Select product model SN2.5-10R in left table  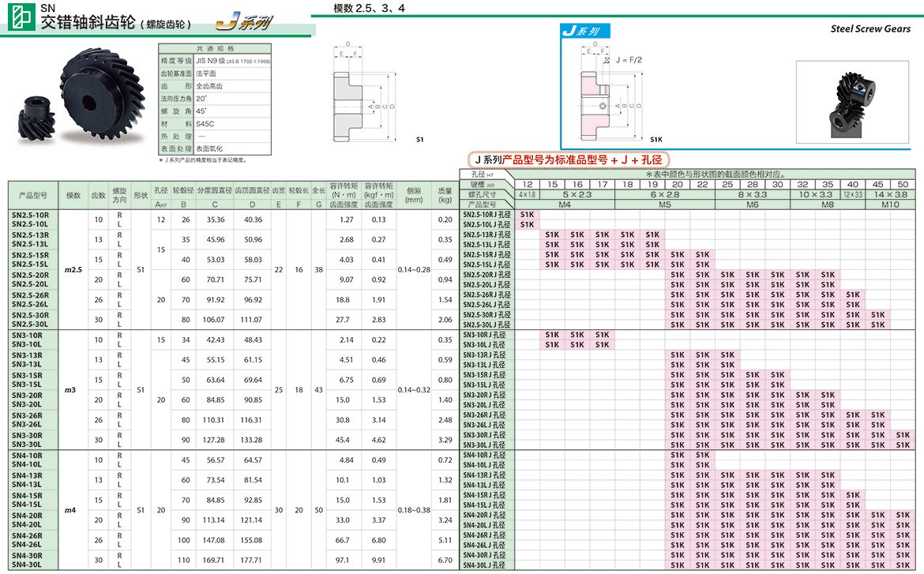[x=30, y=215]
